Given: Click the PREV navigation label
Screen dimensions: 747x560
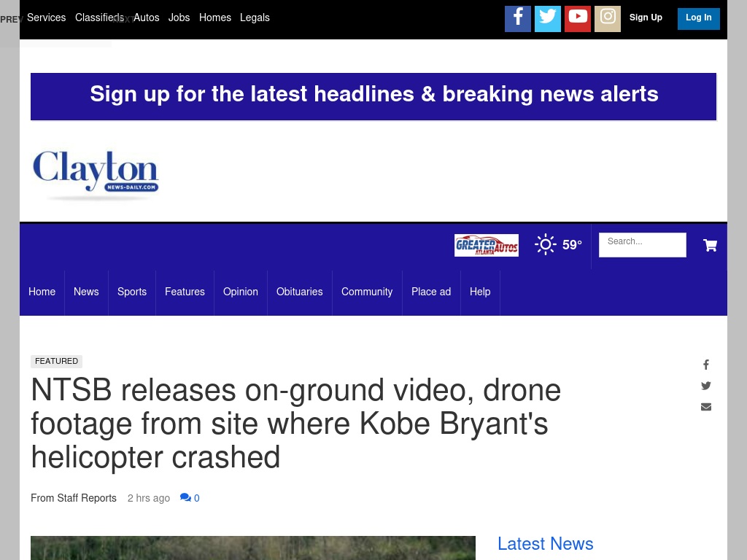Looking at the screenshot, I should 12,20.
